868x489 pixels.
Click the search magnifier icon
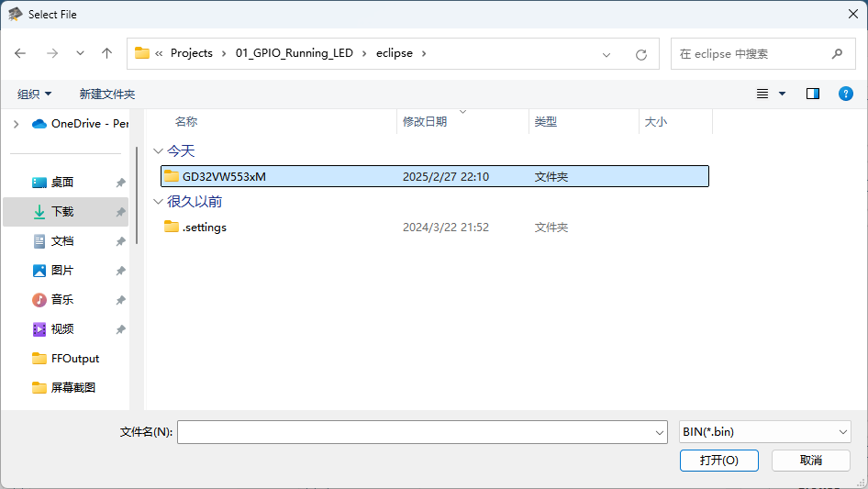(837, 54)
